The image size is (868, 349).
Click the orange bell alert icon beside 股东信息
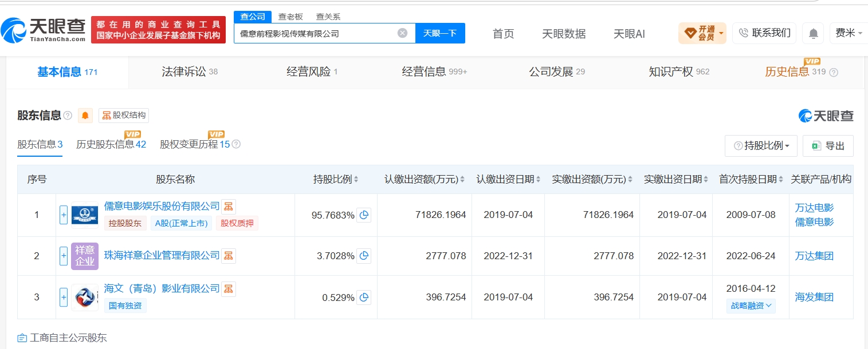(85, 116)
